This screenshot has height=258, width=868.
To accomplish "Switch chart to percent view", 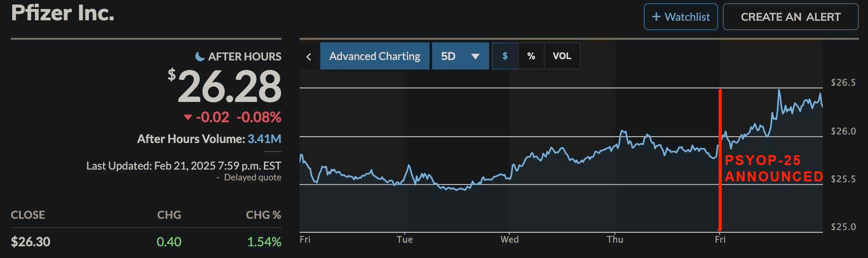I will 531,56.
